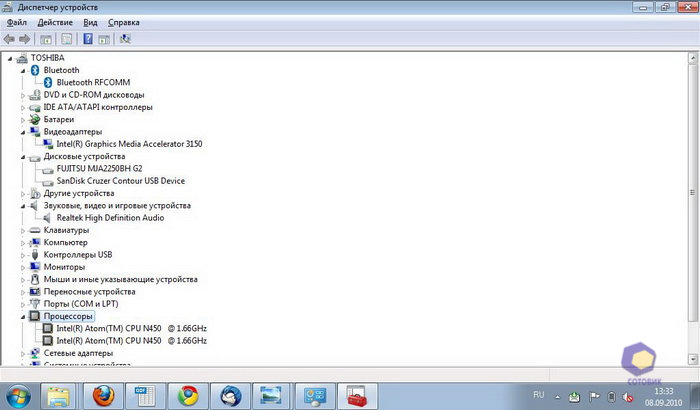Screen dimensions: 700x410
Task: Open the Файл menu
Action: (18, 21)
